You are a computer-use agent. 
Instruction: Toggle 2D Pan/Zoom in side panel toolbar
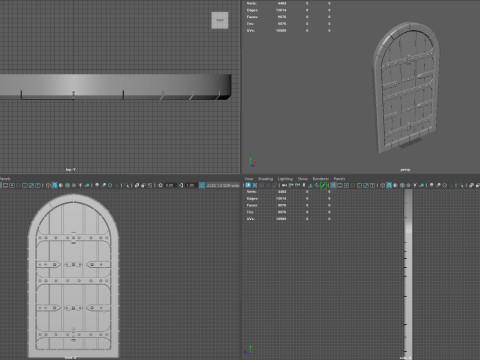(317, 185)
